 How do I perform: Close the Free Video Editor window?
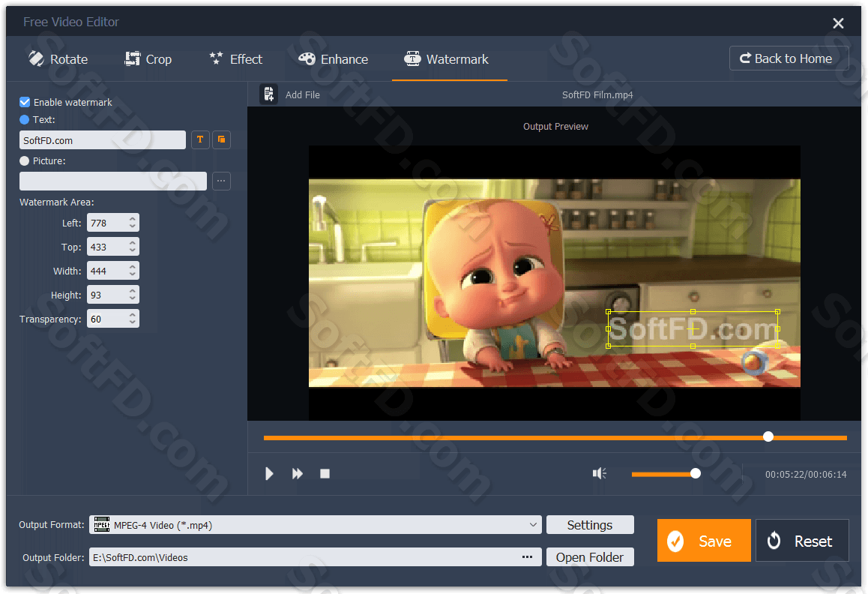pos(838,22)
